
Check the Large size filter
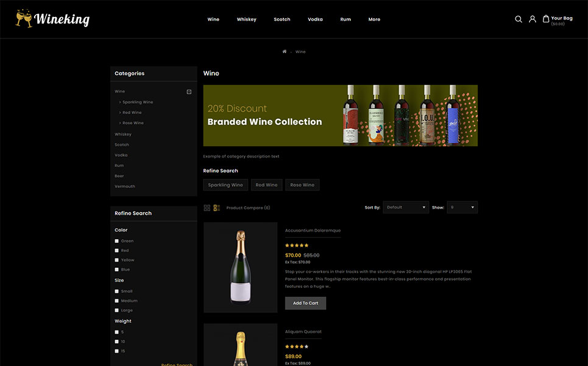(116, 310)
